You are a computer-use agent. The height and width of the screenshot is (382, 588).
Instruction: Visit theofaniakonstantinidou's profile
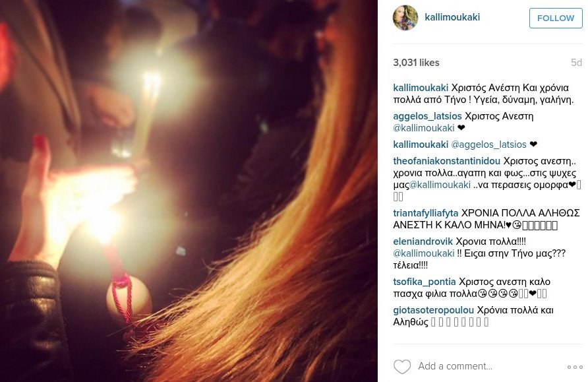click(x=447, y=162)
